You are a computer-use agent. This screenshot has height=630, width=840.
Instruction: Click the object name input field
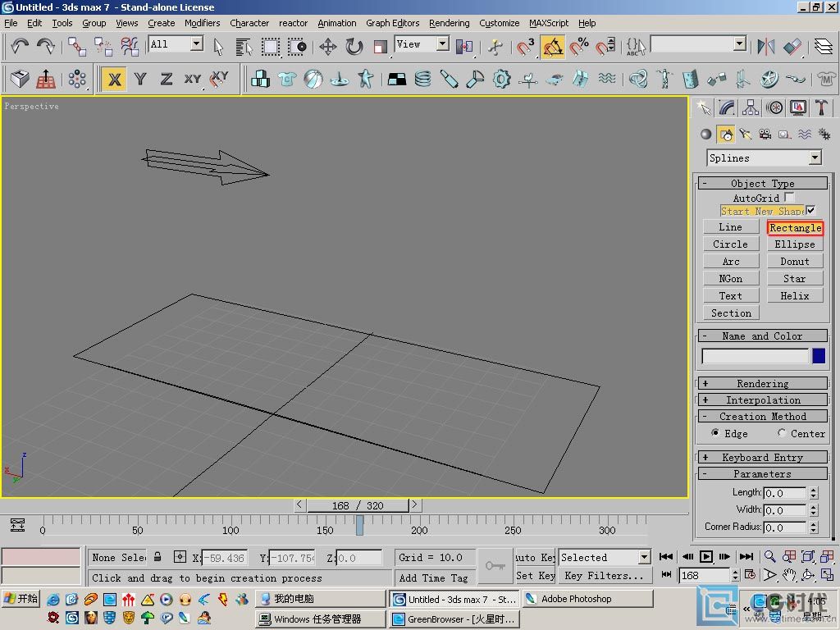[x=755, y=356]
